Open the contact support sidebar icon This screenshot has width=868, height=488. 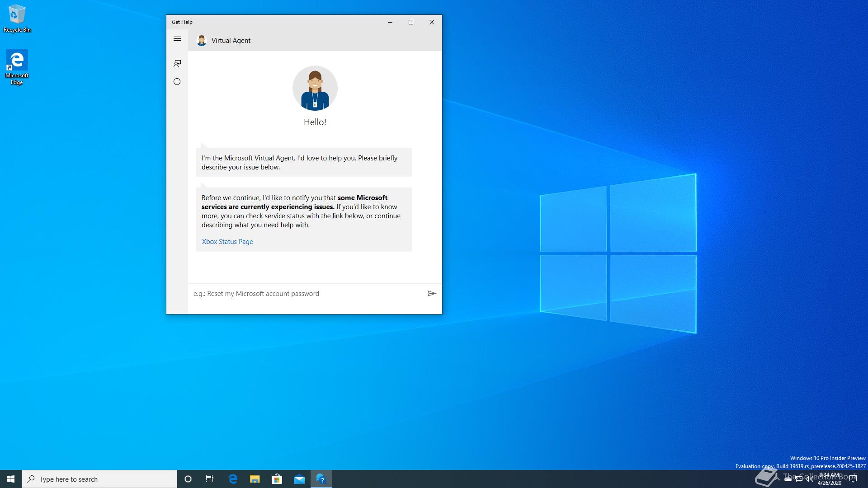point(177,64)
